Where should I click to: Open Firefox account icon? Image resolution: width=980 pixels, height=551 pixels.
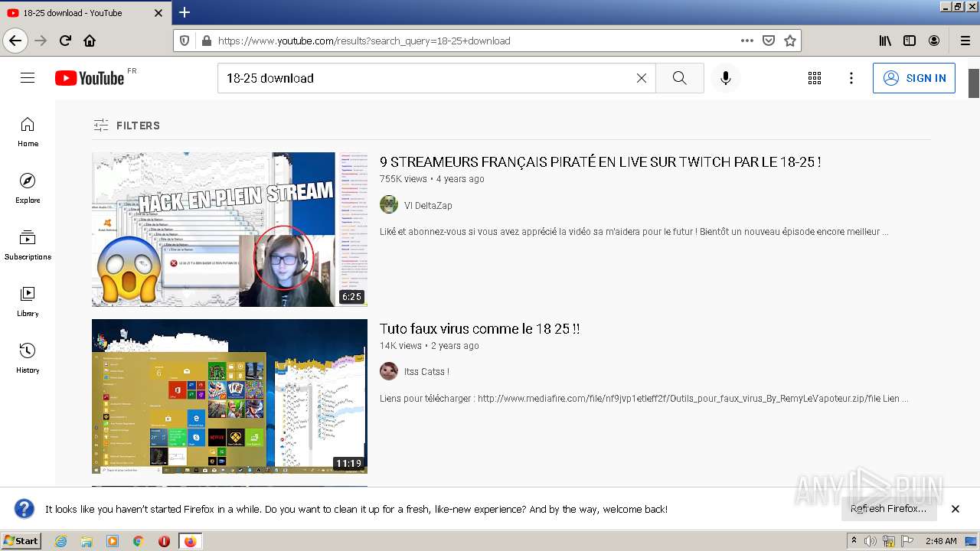(x=934, y=41)
